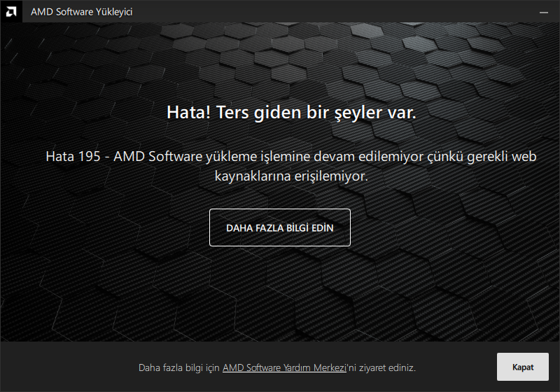Image resolution: width=560 pixels, height=392 pixels.
Task: Click the AMD logo icon in title bar
Action: click(x=11, y=11)
